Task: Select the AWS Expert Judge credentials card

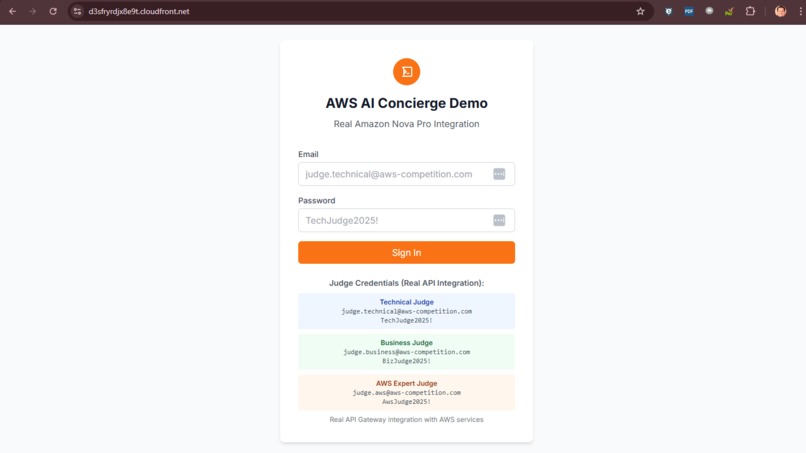Action: (x=407, y=392)
